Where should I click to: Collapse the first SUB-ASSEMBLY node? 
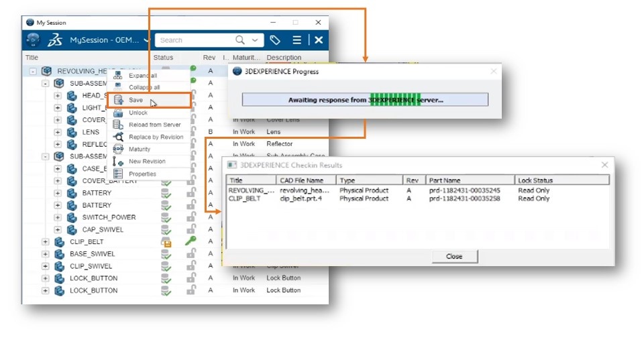45,83
